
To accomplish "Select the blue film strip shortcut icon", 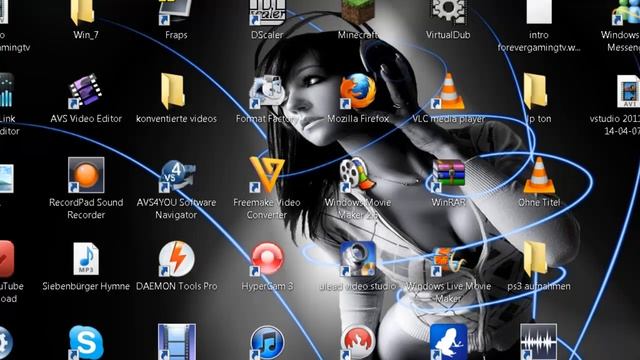I will (176, 342).
